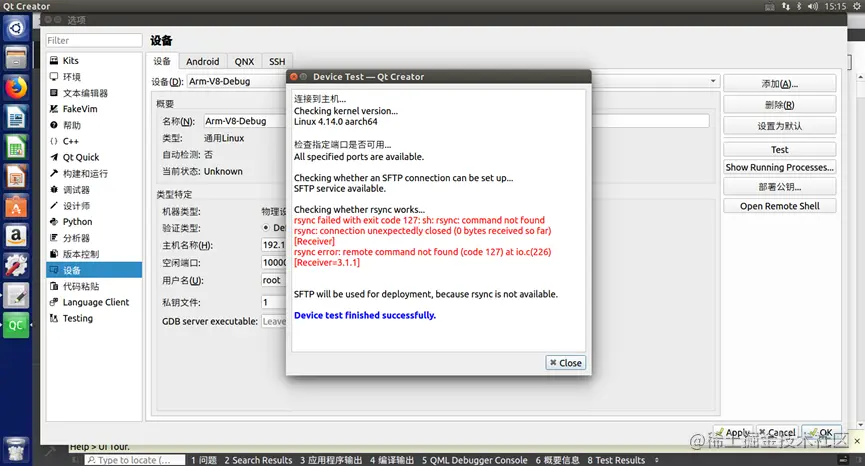Open the Qt Creator QC dock icon

coord(16,325)
